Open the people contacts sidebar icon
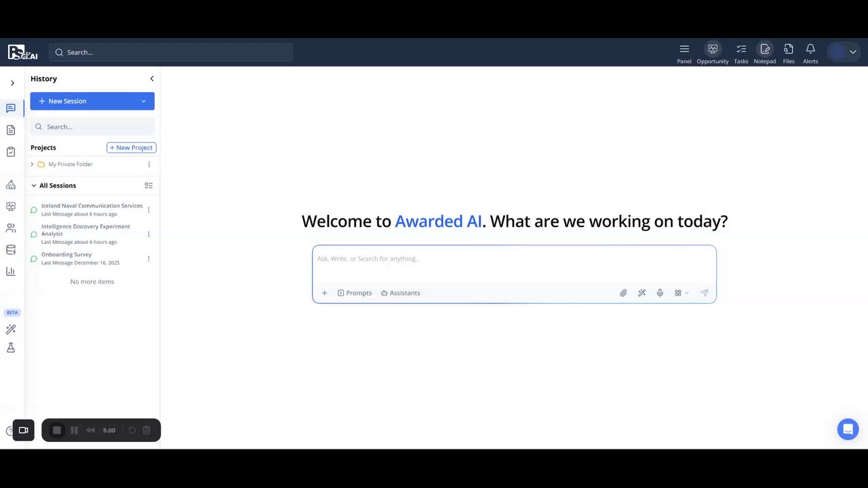 pos(11,228)
